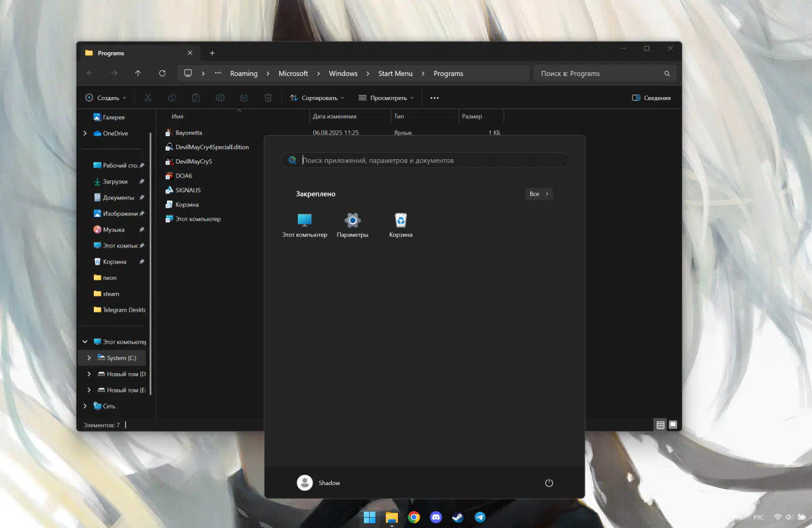The height and width of the screenshot is (528, 812).
Task: Open the Сортировать dropdown
Action: pos(316,98)
